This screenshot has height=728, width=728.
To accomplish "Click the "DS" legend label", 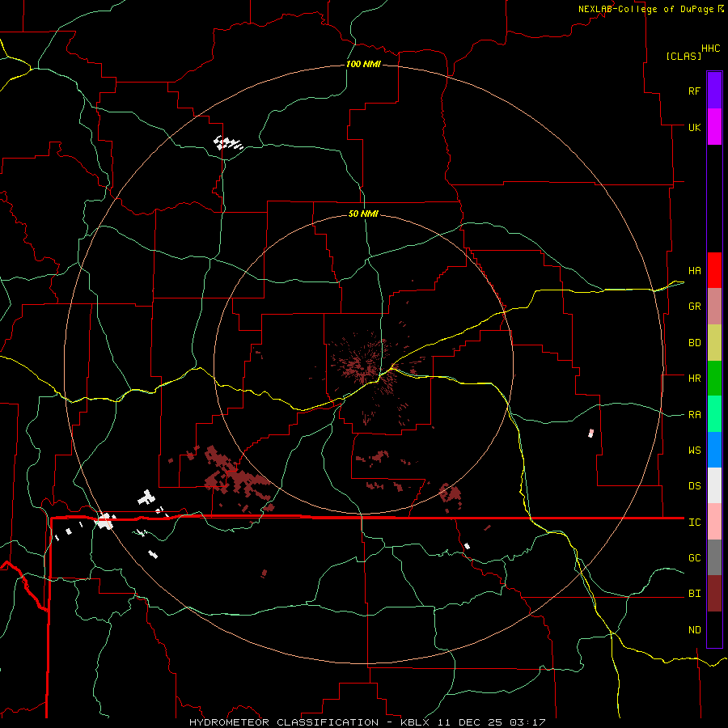I will (x=695, y=486).
